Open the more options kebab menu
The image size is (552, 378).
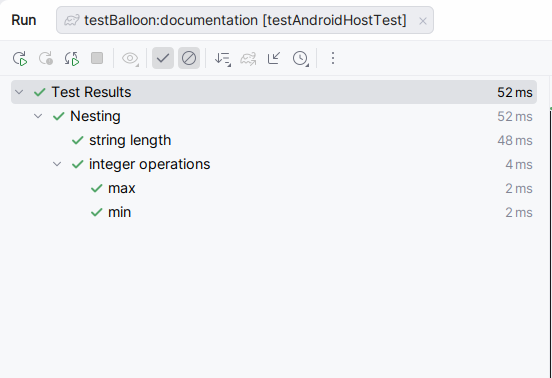tap(333, 58)
